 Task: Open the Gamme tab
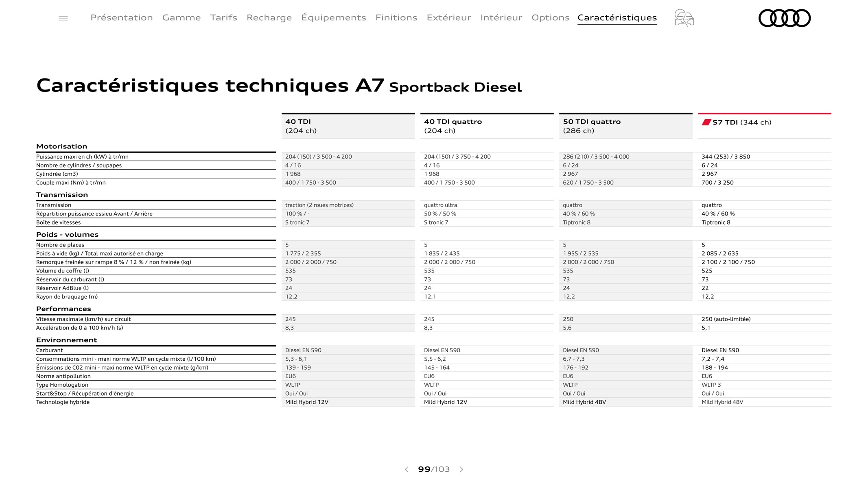click(181, 17)
